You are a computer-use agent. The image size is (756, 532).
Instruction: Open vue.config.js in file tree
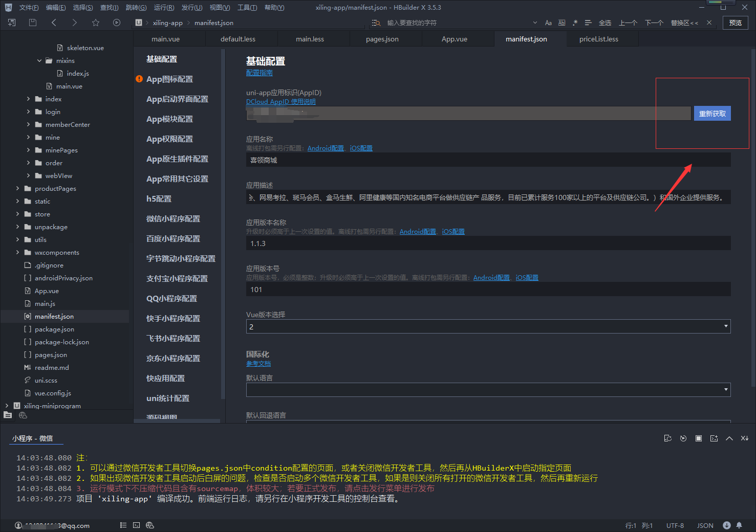tap(53, 393)
